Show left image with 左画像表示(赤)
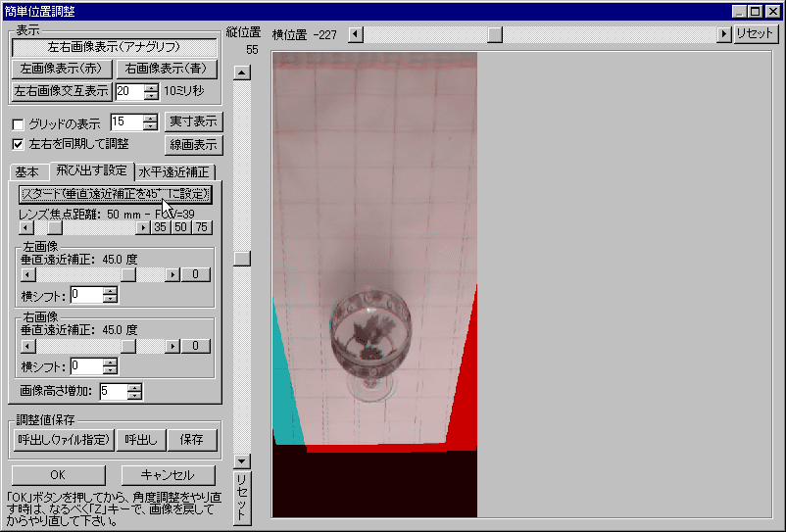The image size is (786, 532). [61, 69]
